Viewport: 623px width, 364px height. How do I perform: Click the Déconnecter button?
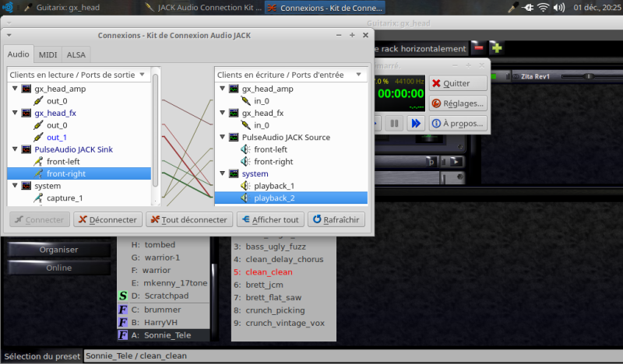107,219
